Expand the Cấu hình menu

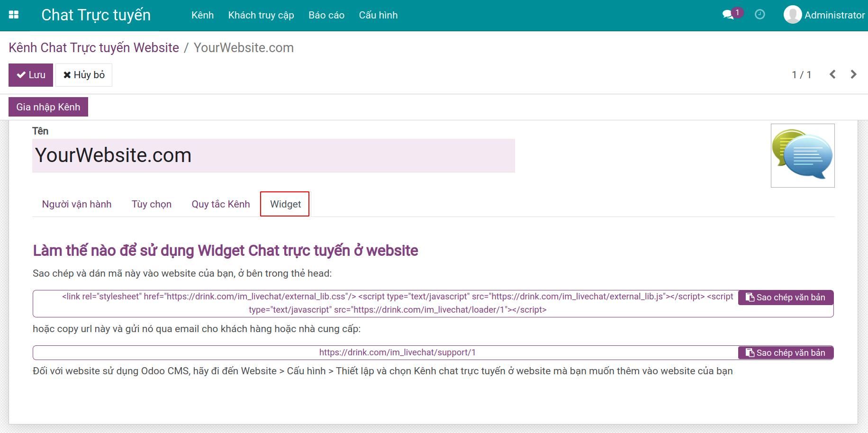click(378, 15)
